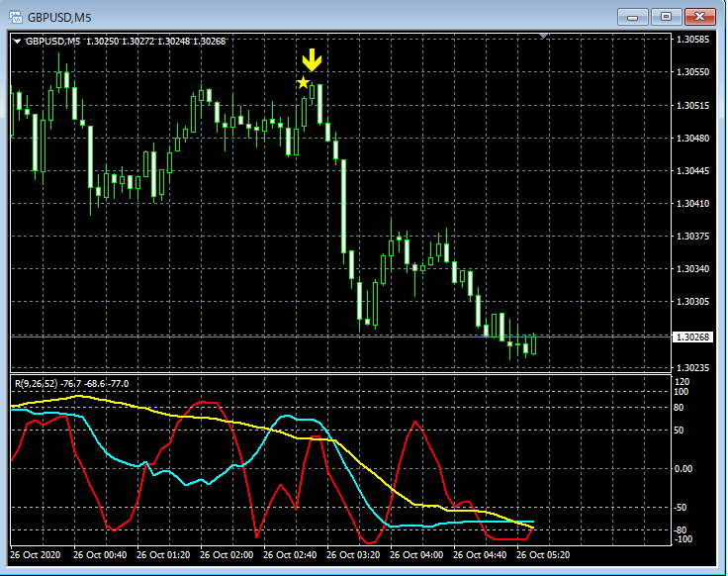Click the yellow down arrow sell signal
The width and height of the screenshot is (728, 576).
(x=312, y=60)
